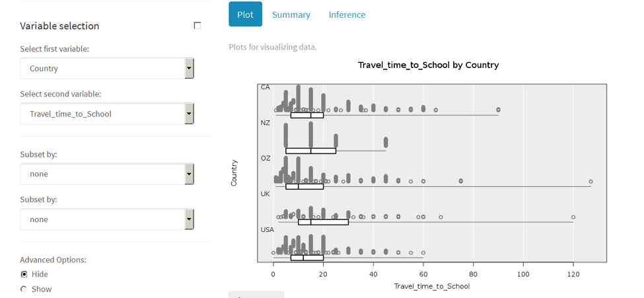Click the UK outlier point near 120
The width and height of the screenshot is (644, 298).
tap(573, 217)
